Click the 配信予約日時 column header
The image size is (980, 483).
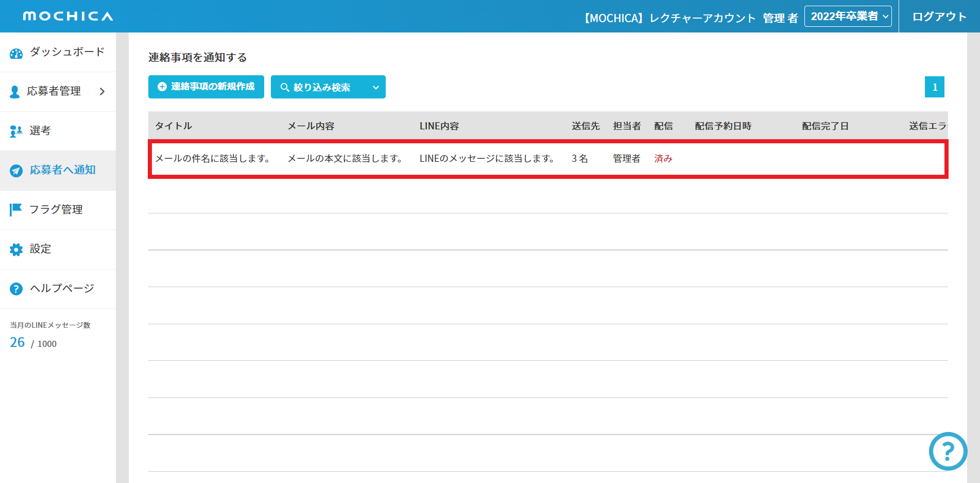pos(723,126)
